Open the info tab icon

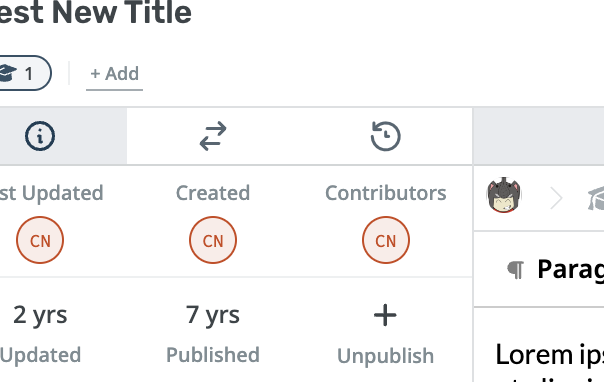40,136
